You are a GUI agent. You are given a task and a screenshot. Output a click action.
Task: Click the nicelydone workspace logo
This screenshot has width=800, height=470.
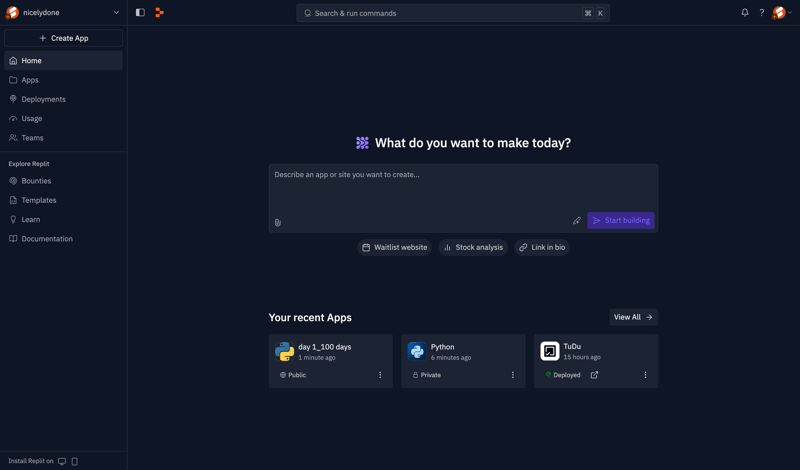point(12,13)
